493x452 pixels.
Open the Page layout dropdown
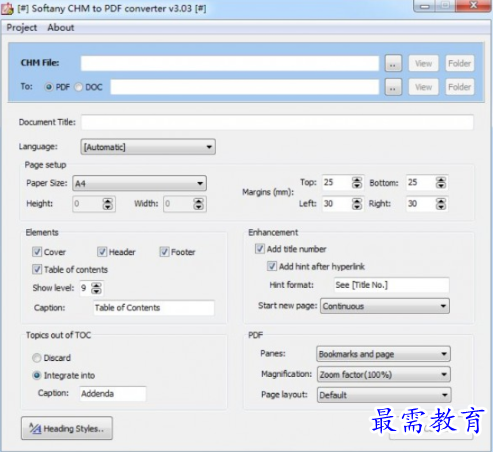(384, 395)
